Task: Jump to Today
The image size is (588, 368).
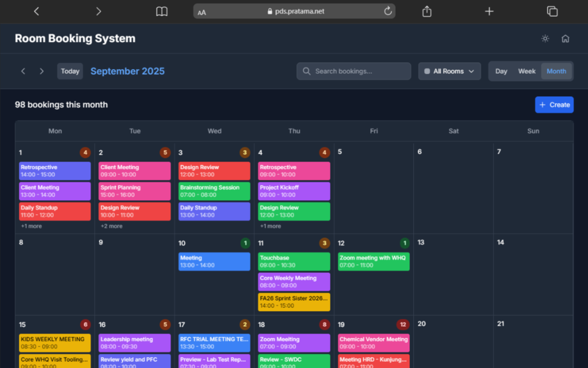Action: tap(70, 71)
